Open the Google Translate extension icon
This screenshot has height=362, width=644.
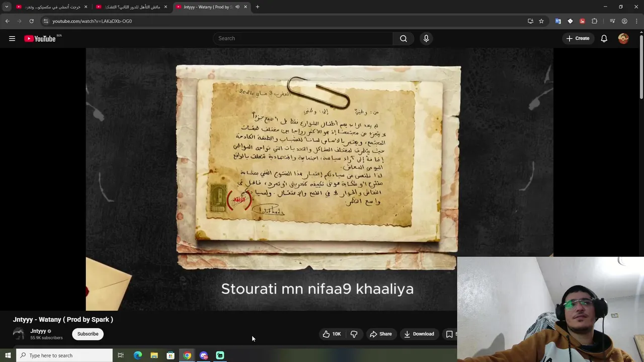(x=558, y=21)
